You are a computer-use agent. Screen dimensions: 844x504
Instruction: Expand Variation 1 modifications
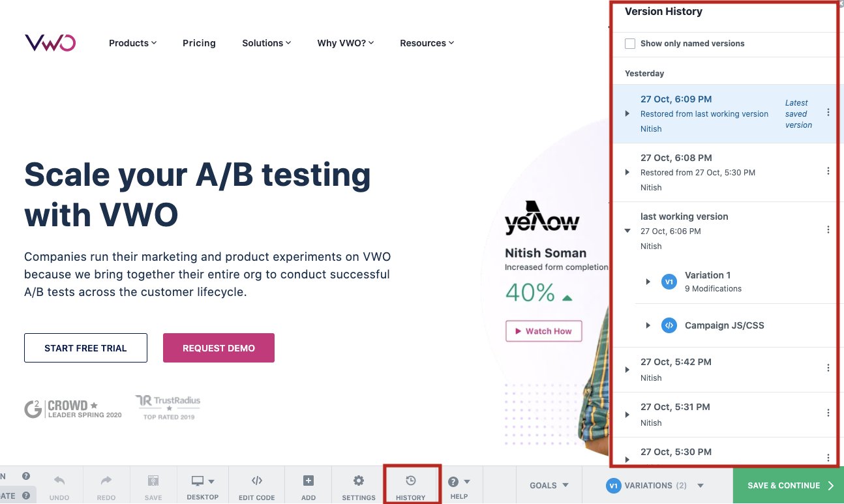(x=648, y=282)
